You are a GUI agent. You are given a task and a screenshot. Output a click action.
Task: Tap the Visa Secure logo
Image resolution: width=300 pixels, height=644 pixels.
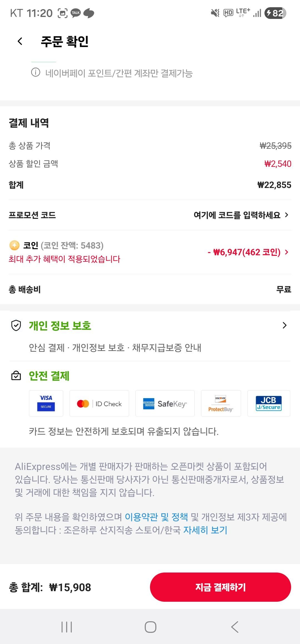click(46, 403)
